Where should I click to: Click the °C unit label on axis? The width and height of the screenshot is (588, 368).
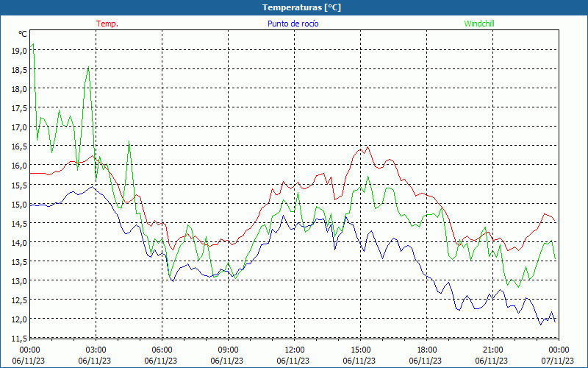pyautogui.click(x=23, y=34)
